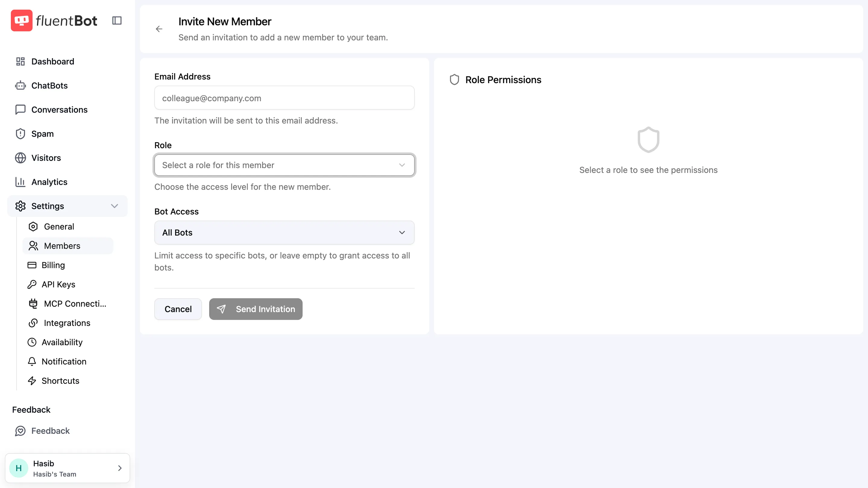This screenshot has width=868, height=488.
Task: Click the Send Invitation button label
Action: click(266, 309)
